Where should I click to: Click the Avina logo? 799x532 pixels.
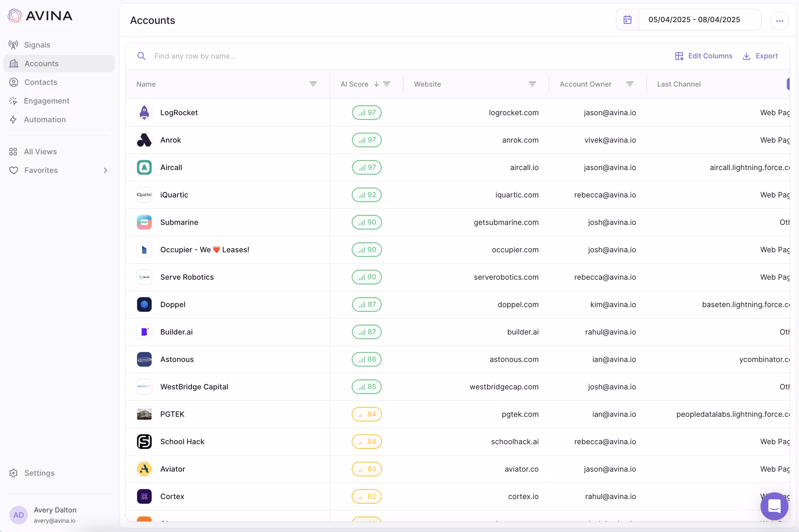(40, 16)
